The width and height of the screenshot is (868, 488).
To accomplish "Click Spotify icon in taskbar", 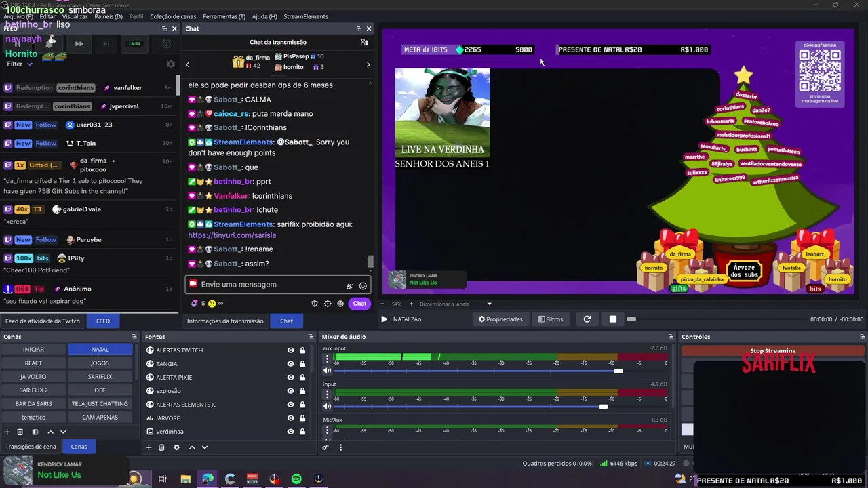I will (x=296, y=479).
